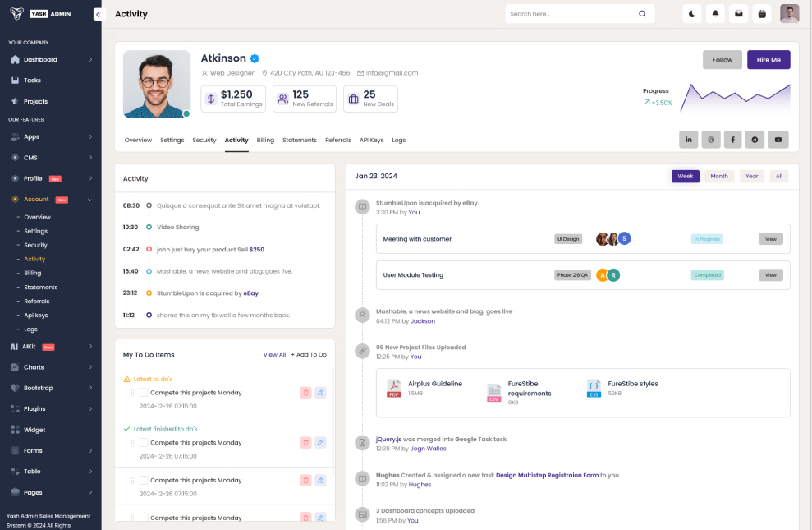Expand the Charts sidebar menu
The image size is (812, 530).
pyautogui.click(x=90, y=366)
